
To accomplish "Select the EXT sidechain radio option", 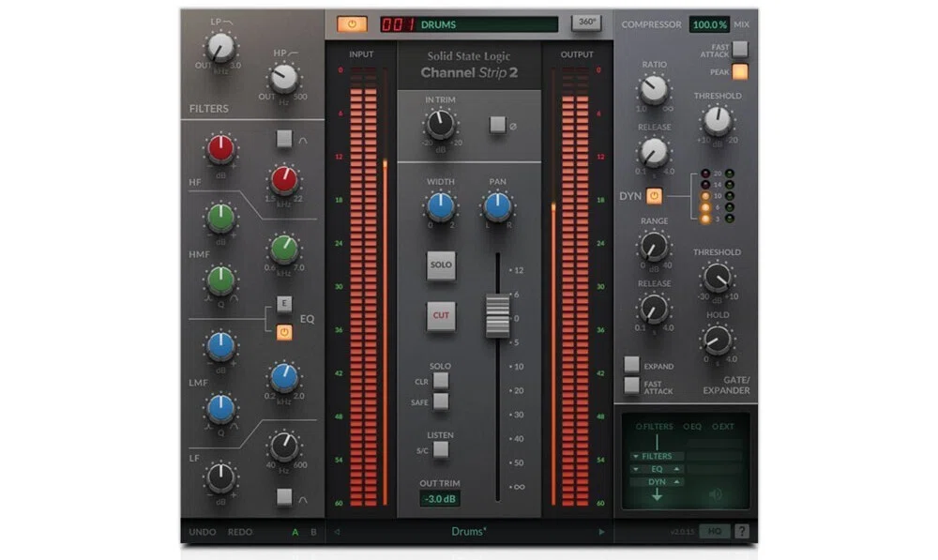I will [723, 427].
